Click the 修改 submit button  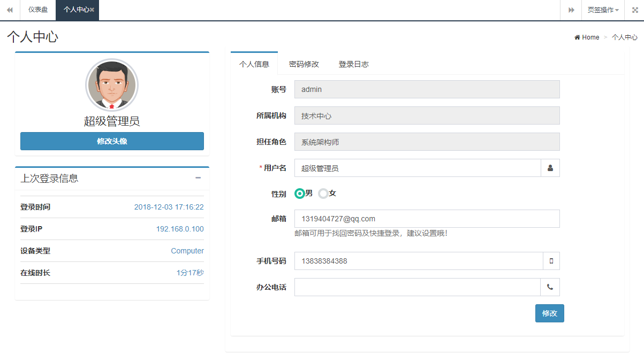tap(550, 313)
